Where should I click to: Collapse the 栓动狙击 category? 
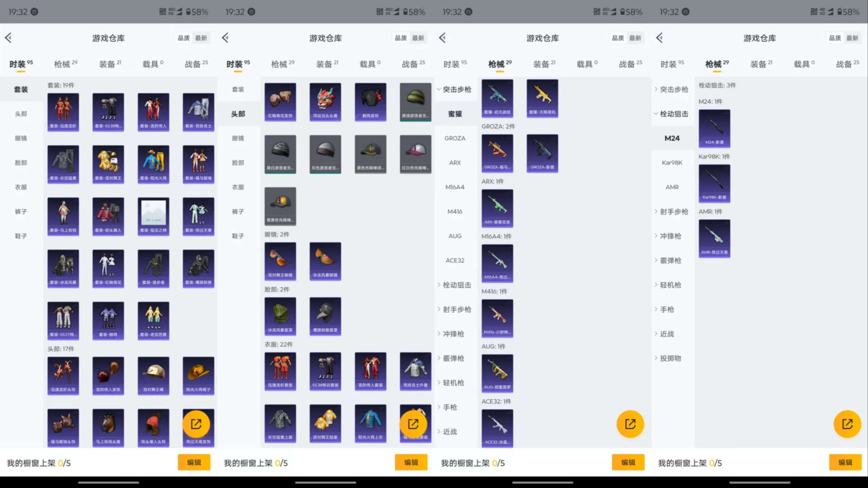tap(672, 114)
